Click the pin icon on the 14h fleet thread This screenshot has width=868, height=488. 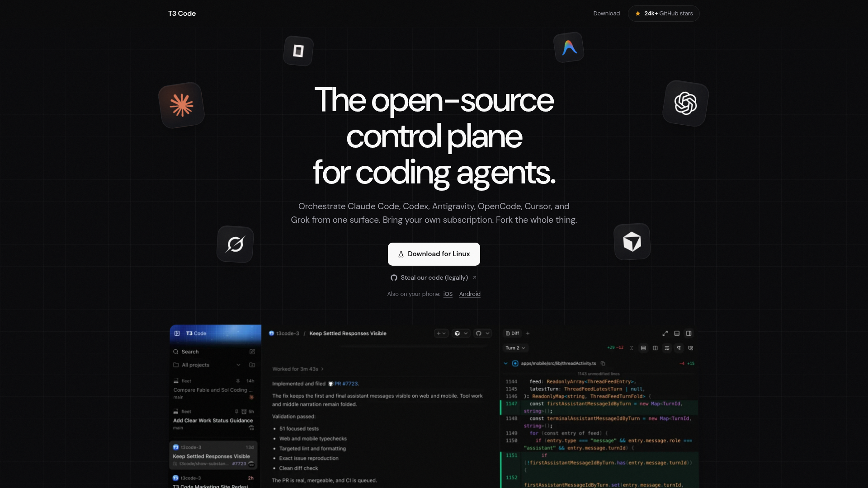(238, 381)
